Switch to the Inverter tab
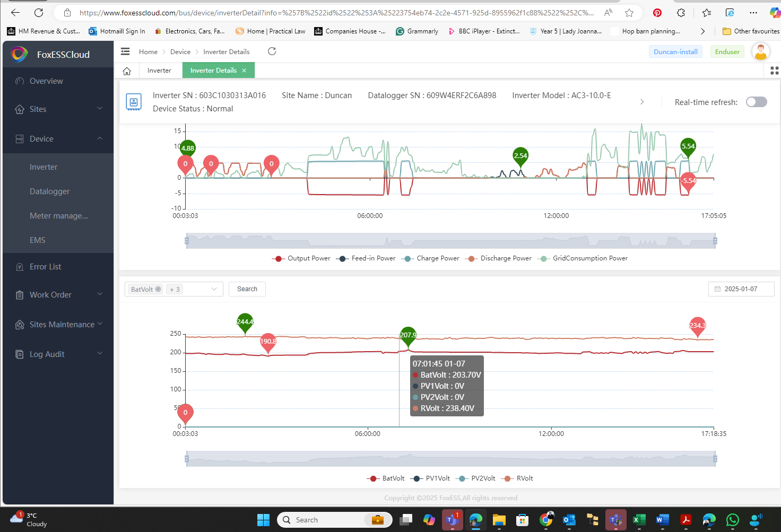This screenshot has width=781, height=532. pyautogui.click(x=159, y=71)
